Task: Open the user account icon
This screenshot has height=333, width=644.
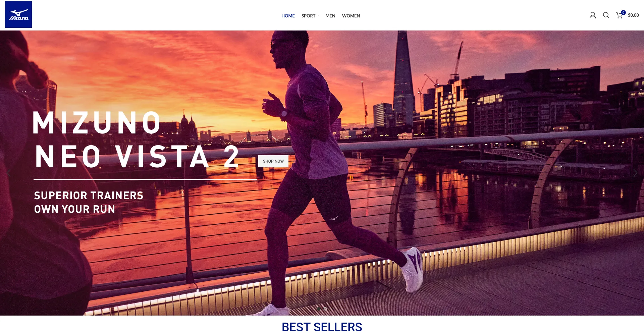Action: click(593, 15)
